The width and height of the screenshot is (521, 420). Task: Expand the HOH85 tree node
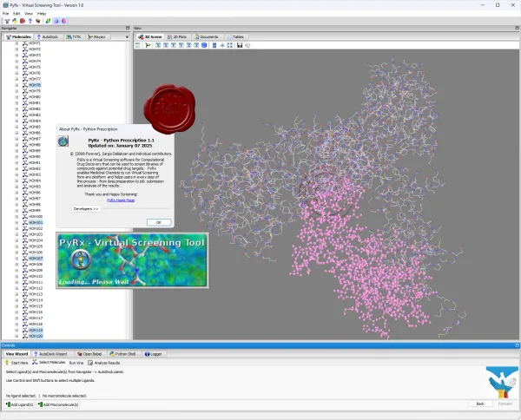pos(16,127)
